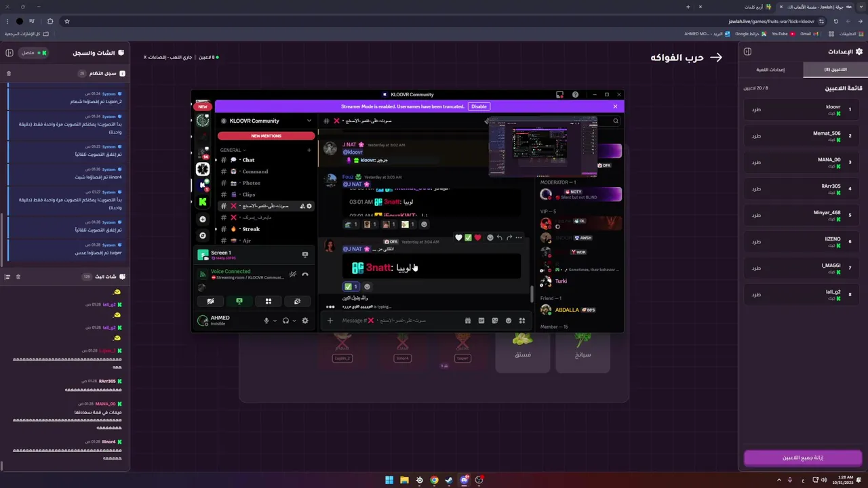Viewport: 868px width, 488px height.
Task: Mute Discord microphone
Action: 267,321
